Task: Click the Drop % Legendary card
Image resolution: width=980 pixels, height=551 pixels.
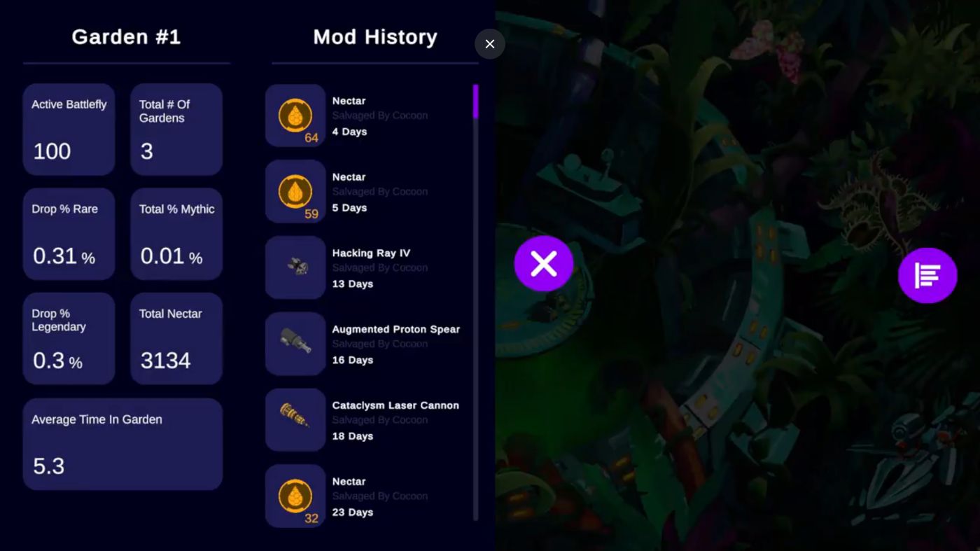Action: coord(69,339)
